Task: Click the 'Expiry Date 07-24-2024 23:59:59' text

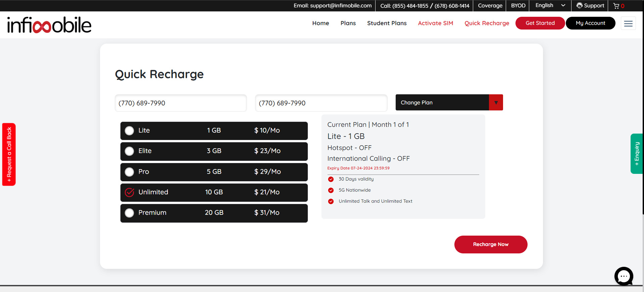Action: (358, 168)
